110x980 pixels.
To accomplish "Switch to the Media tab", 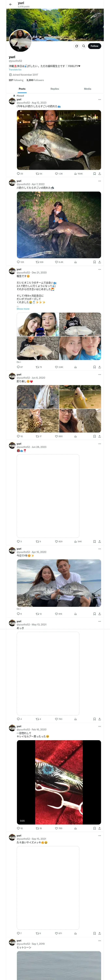I will click(x=88, y=89).
